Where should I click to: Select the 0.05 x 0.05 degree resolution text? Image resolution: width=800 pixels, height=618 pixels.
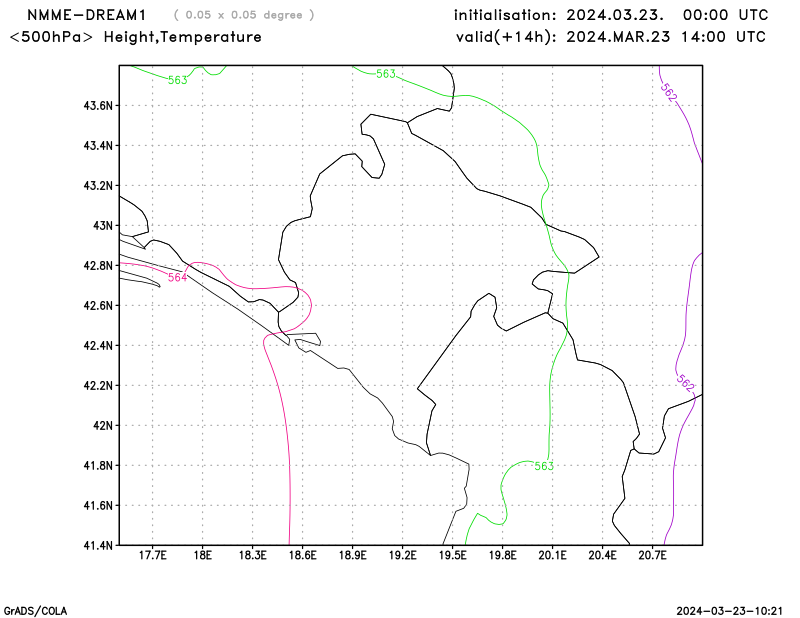[244, 15]
